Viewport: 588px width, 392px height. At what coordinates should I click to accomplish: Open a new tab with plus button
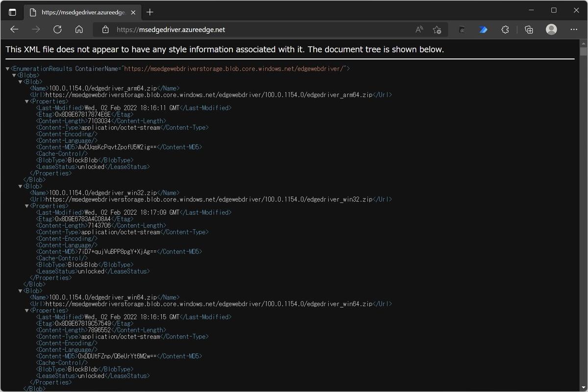click(150, 12)
